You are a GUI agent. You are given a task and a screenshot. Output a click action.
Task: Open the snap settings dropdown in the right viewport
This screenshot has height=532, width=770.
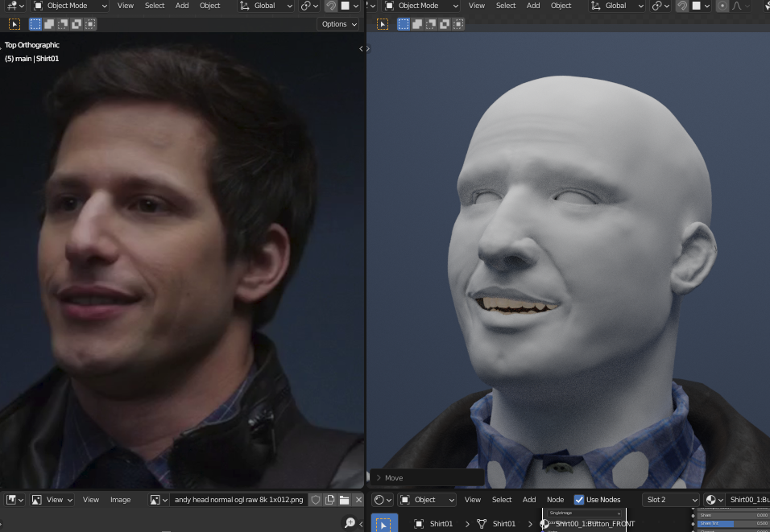click(x=701, y=6)
